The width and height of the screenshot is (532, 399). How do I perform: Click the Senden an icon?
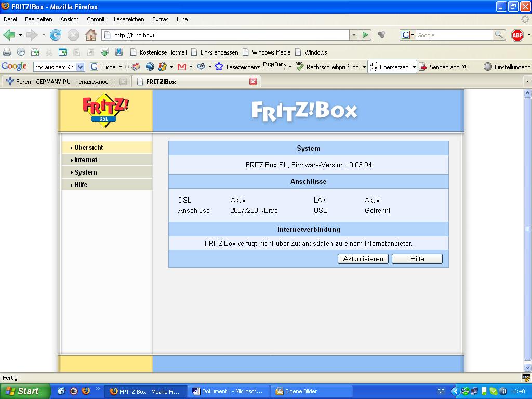(423, 67)
